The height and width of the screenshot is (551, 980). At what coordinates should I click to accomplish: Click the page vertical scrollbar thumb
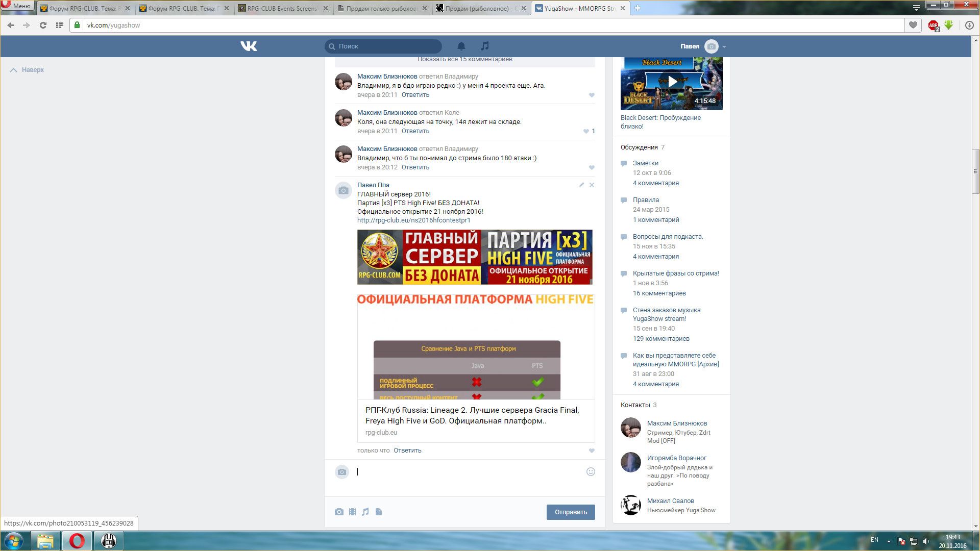(975, 171)
